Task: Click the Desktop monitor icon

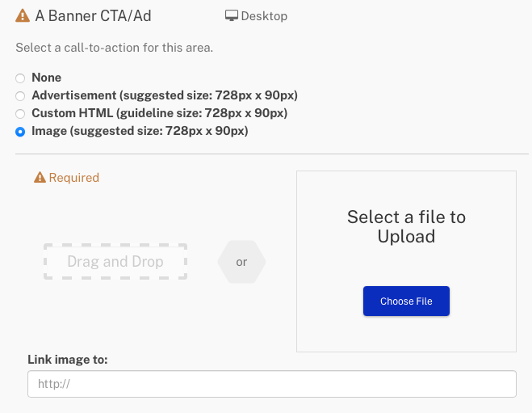Action: 232,15
